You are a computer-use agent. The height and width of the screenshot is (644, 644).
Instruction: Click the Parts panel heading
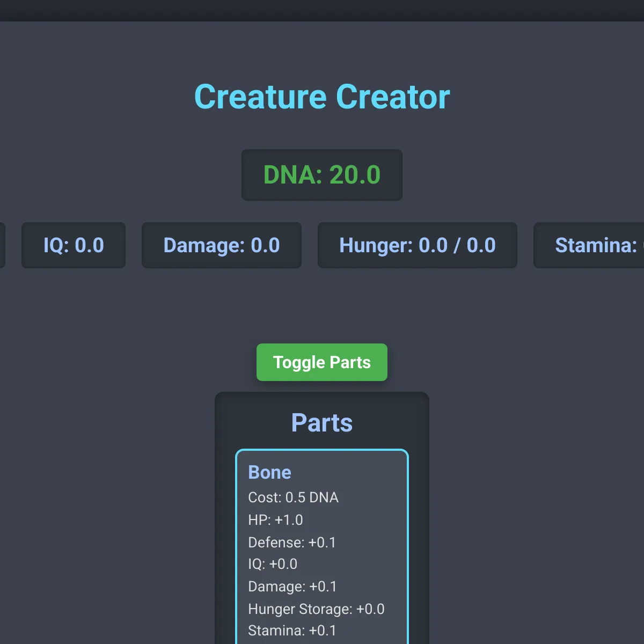(x=321, y=423)
